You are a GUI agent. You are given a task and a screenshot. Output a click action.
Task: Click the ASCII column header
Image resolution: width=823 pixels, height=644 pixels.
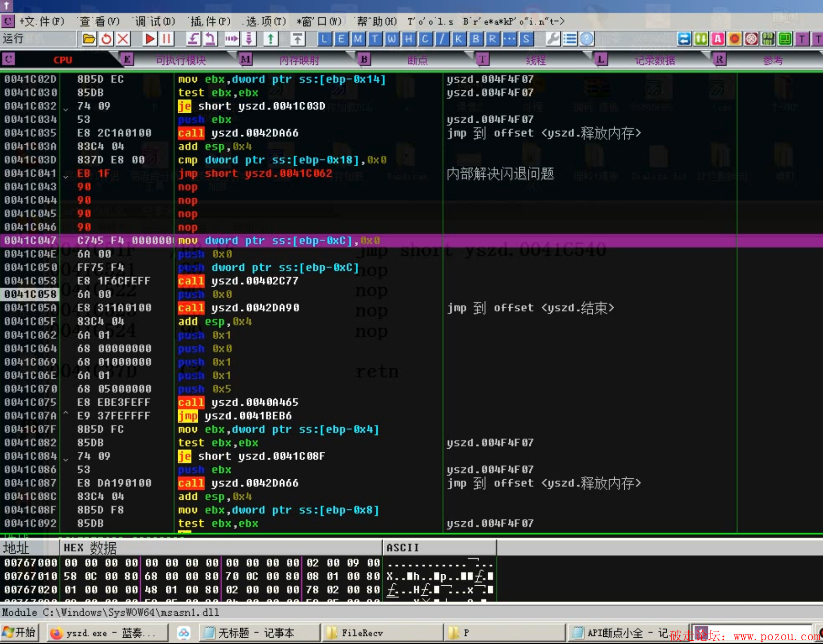pos(439,547)
